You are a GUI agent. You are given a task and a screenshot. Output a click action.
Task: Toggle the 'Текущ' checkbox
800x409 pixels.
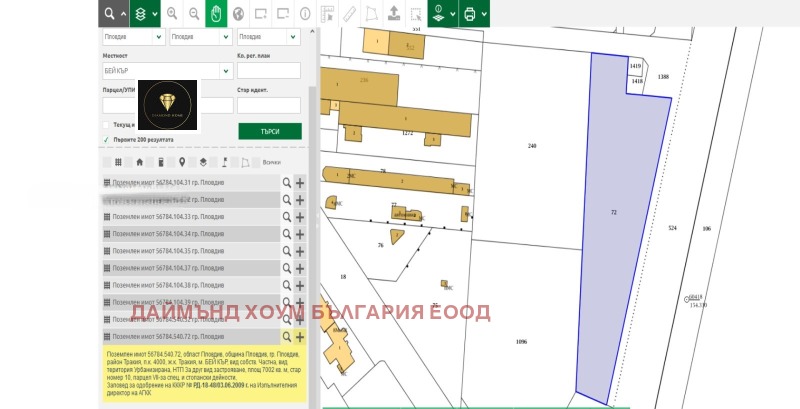pyautogui.click(x=106, y=125)
